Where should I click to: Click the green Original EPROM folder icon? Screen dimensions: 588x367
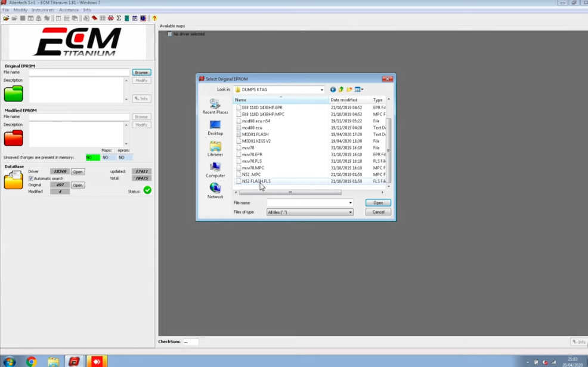(14, 94)
